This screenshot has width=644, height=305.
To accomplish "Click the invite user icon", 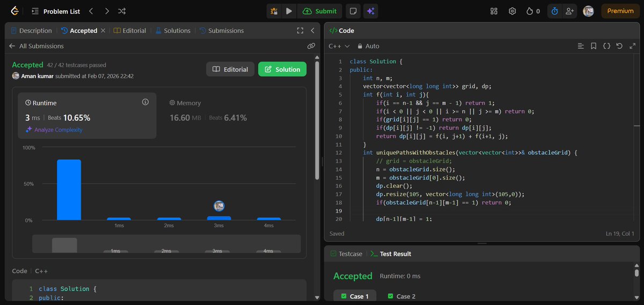I will 569,11.
